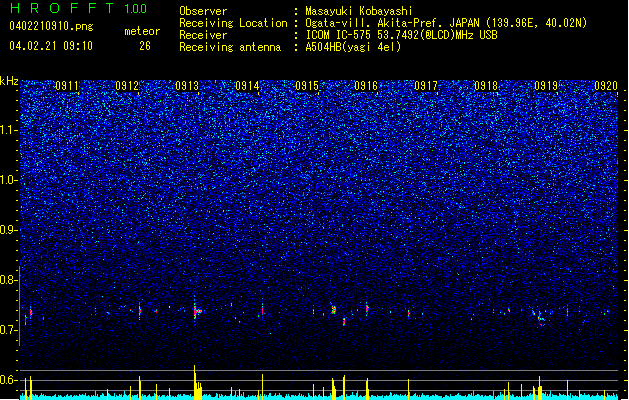The image size is (629, 400).
Task: Click receiver value ICOM IC-575 53.7492 MHz
Action: pyautogui.click(x=402, y=35)
